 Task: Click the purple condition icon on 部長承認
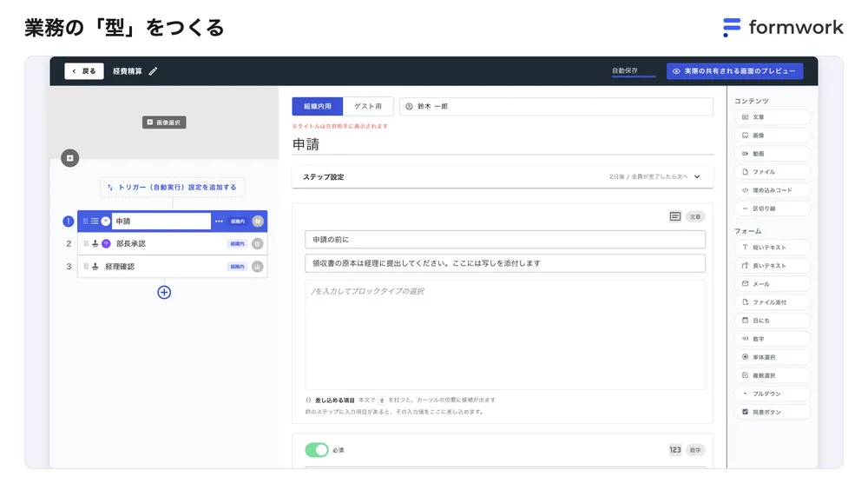point(106,243)
